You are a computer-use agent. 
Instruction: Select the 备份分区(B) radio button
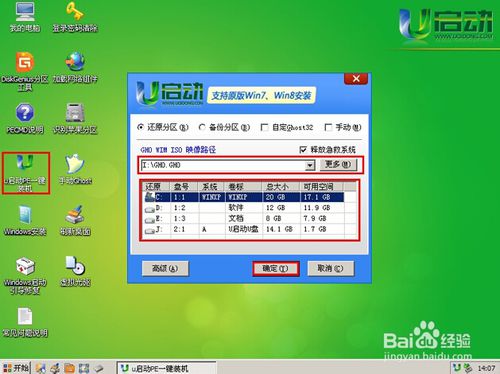(202, 127)
